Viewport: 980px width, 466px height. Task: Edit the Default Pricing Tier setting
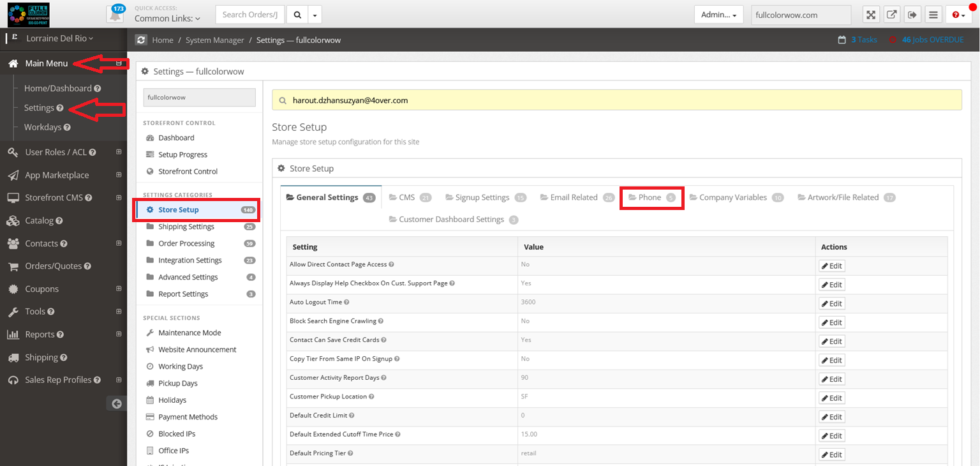click(832, 455)
